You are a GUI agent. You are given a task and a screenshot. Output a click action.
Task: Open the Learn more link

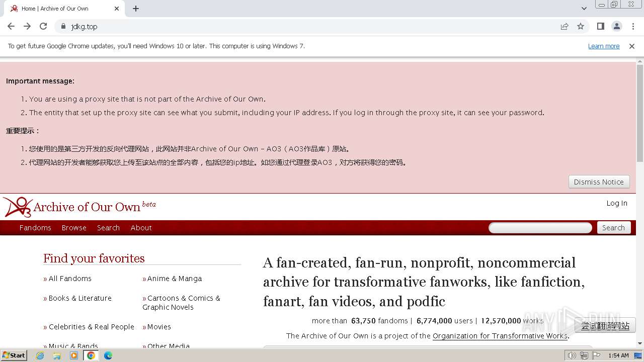pos(604,46)
